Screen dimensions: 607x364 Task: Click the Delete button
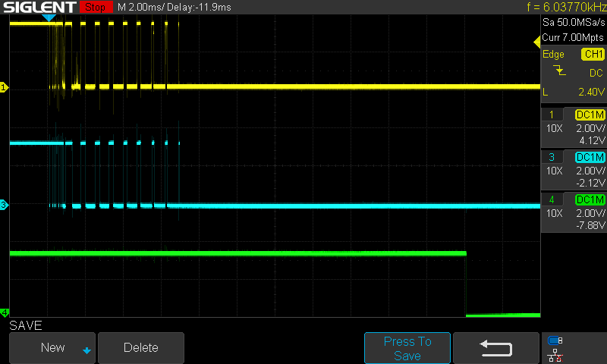[x=141, y=347]
